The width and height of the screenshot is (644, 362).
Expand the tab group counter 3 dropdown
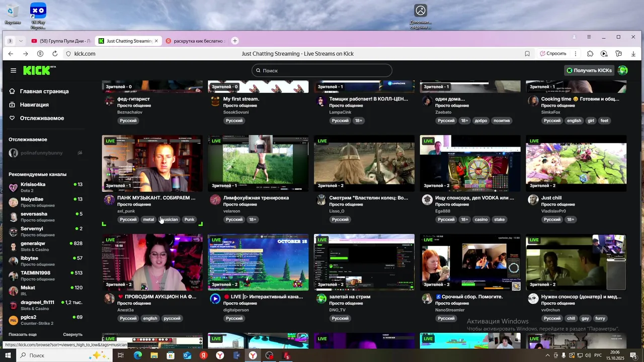(x=15, y=41)
